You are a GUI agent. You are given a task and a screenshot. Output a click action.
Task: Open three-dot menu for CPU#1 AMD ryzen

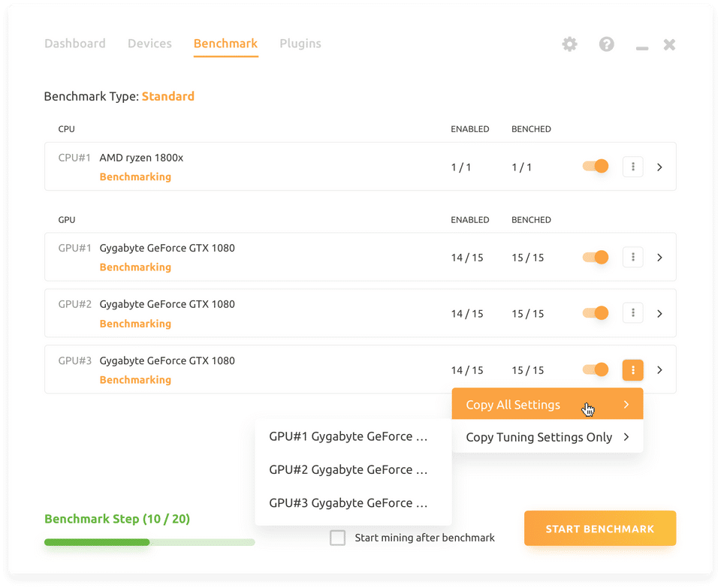pyautogui.click(x=632, y=167)
